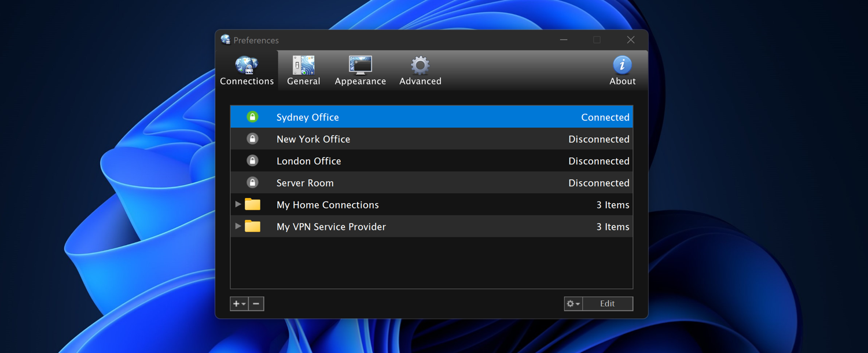Click the My VPN Service Provider folder icon
Viewport: 868px width, 353px height.
tap(252, 226)
